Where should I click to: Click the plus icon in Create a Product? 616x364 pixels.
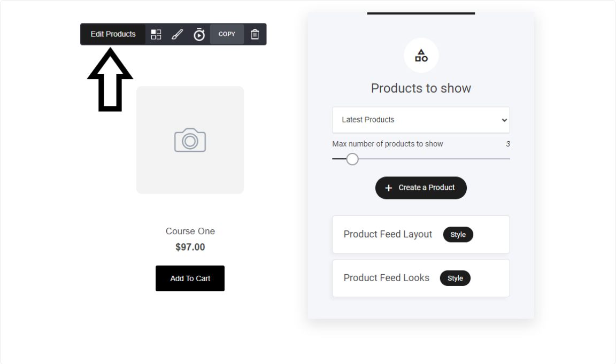(389, 188)
